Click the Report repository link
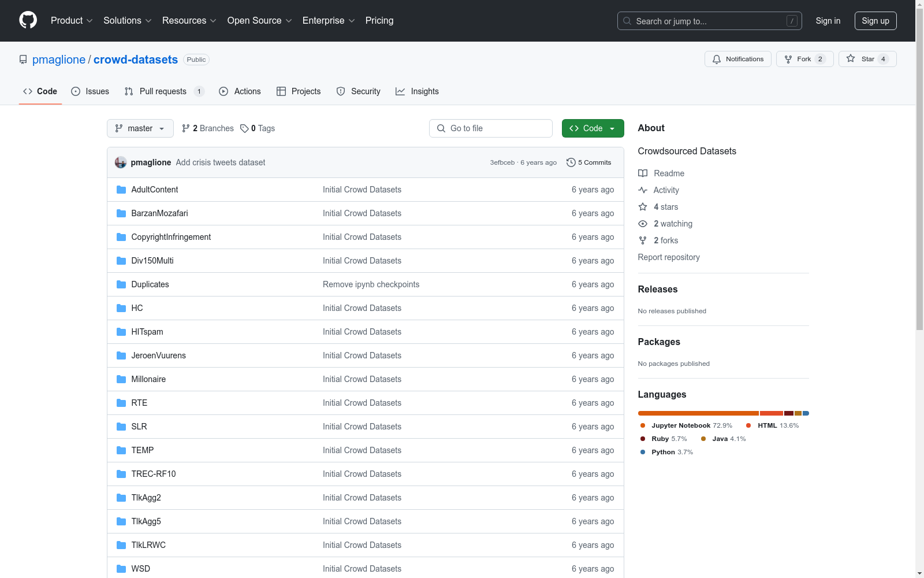The height and width of the screenshot is (578, 924). pyautogui.click(x=669, y=257)
